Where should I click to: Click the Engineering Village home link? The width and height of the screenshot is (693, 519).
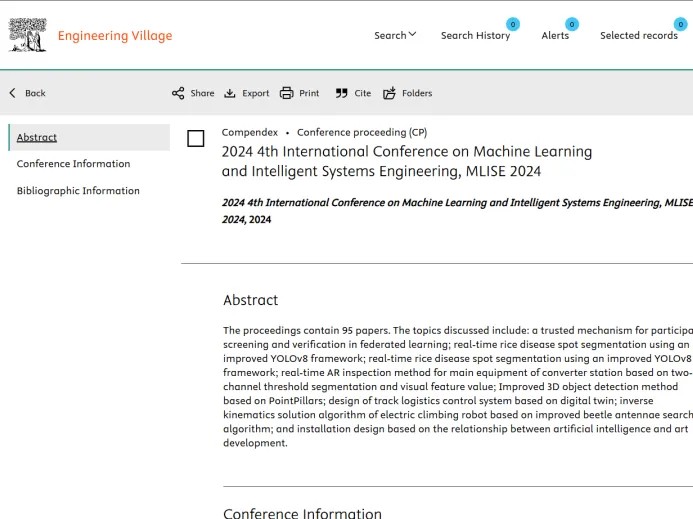(115, 36)
